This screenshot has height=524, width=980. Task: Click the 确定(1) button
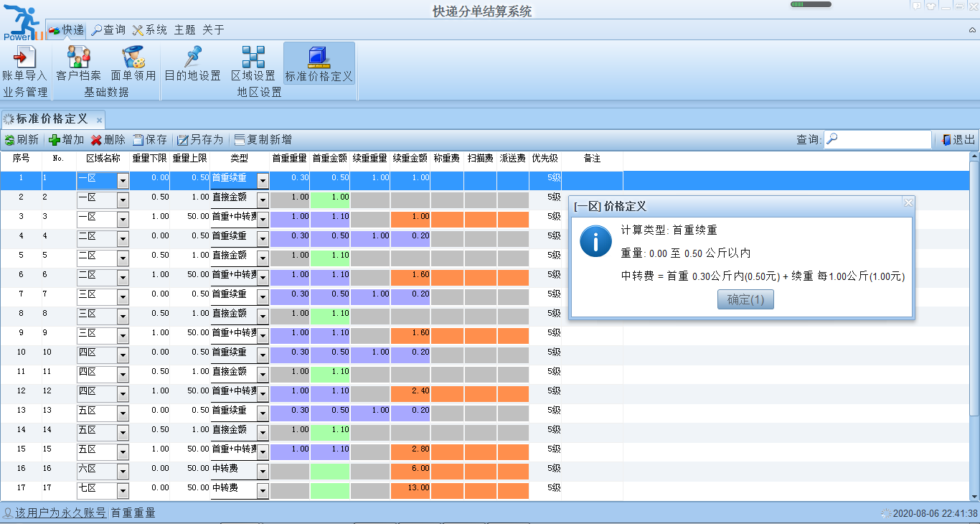point(745,300)
